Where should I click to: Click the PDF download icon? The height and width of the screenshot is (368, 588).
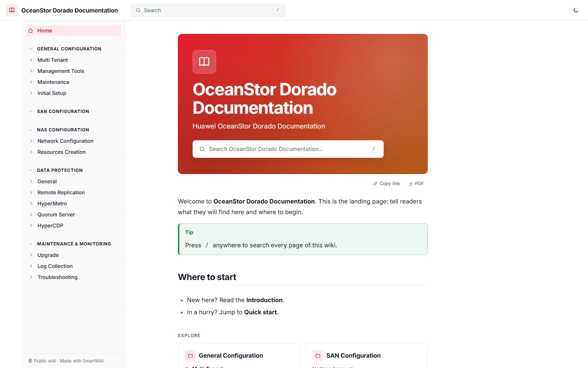pyautogui.click(x=411, y=184)
